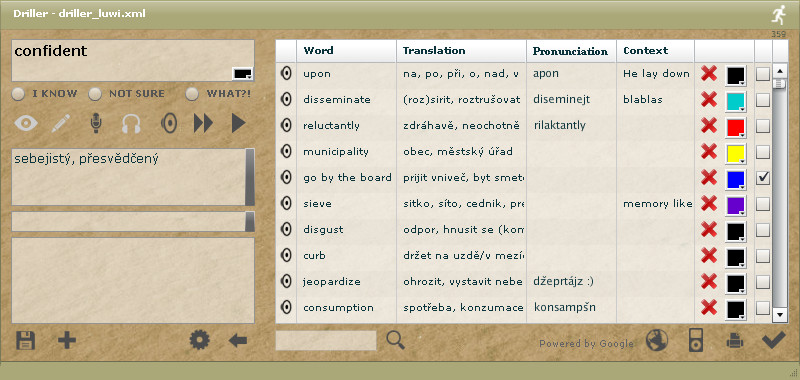800x380 pixels.
Task: Select the NOT SURE radio button
Action: click(x=95, y=93)
